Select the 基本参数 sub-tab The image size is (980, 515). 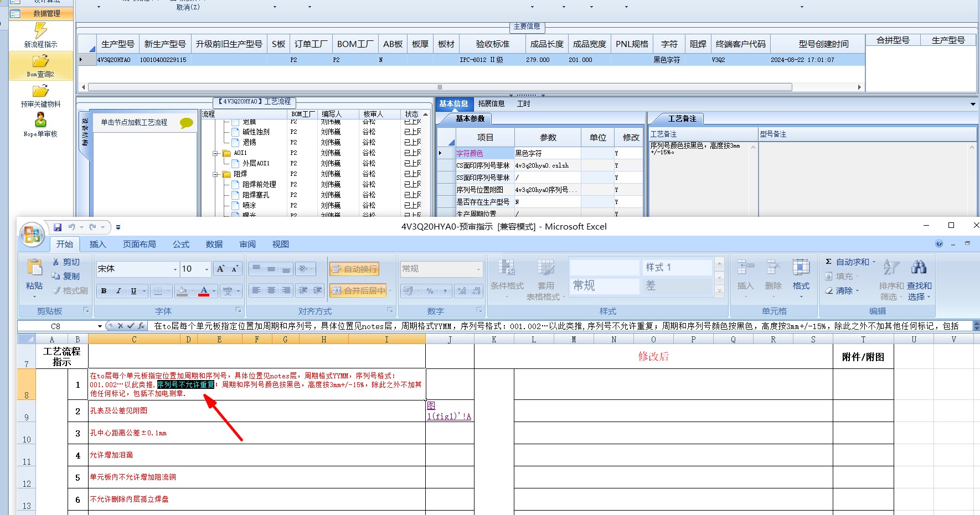[x=470, y=118]
